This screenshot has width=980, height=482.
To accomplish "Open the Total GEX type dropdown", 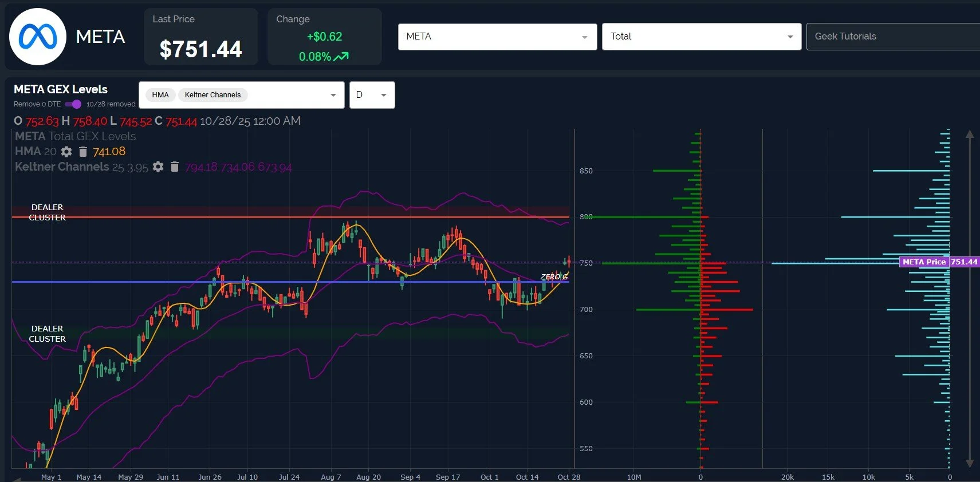I will [x=702, y=37].
